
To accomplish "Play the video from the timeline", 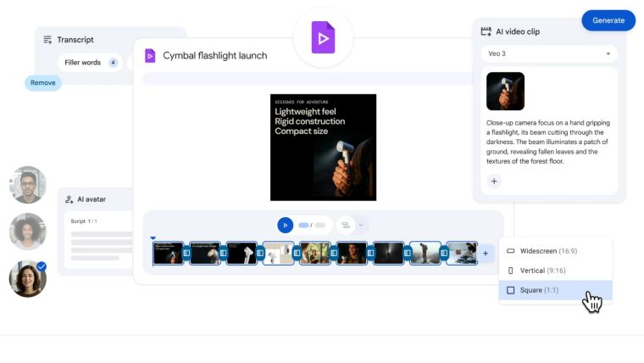I will (x=286, y=226).
